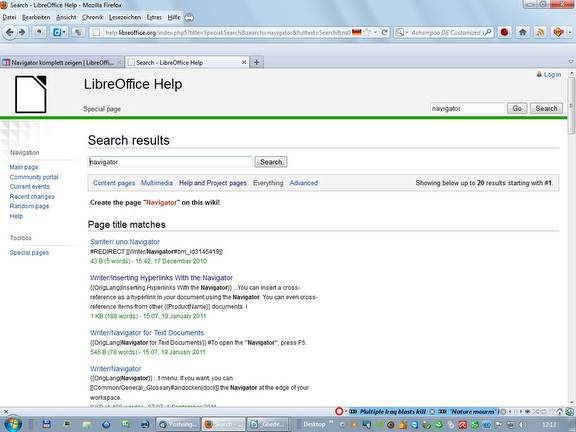576x432 pixels.
Task: Click the header search field containing navigator
Action: pos(467,108)
